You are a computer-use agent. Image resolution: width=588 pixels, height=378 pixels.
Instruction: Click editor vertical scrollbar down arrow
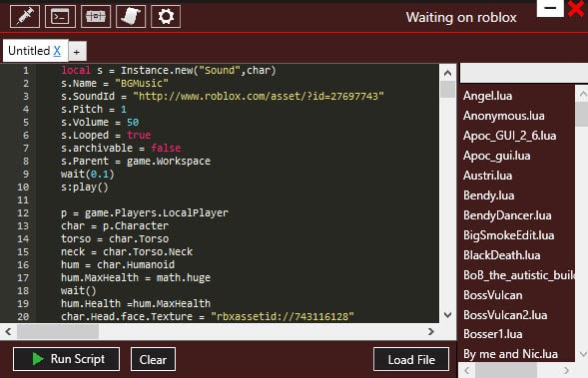tap(448, 315)
